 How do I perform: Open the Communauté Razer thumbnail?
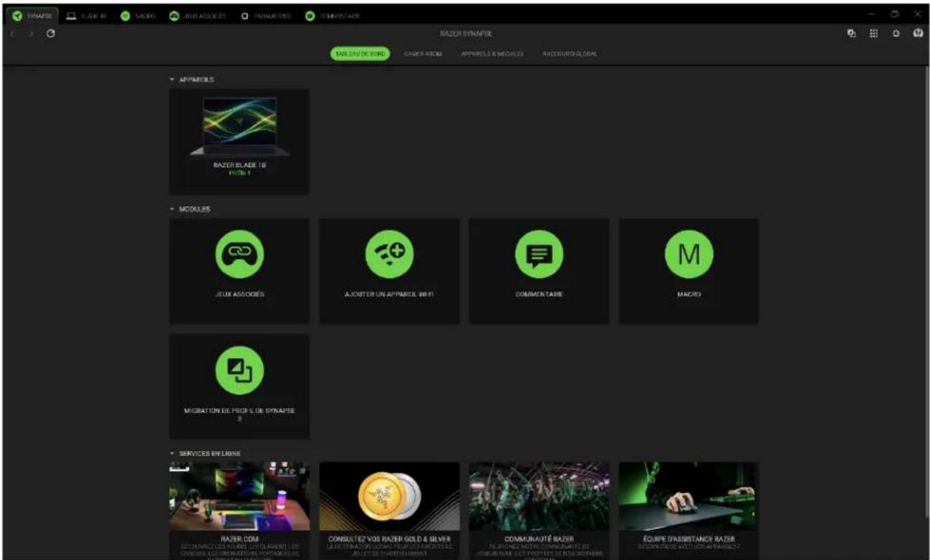(x=539, y=496)
